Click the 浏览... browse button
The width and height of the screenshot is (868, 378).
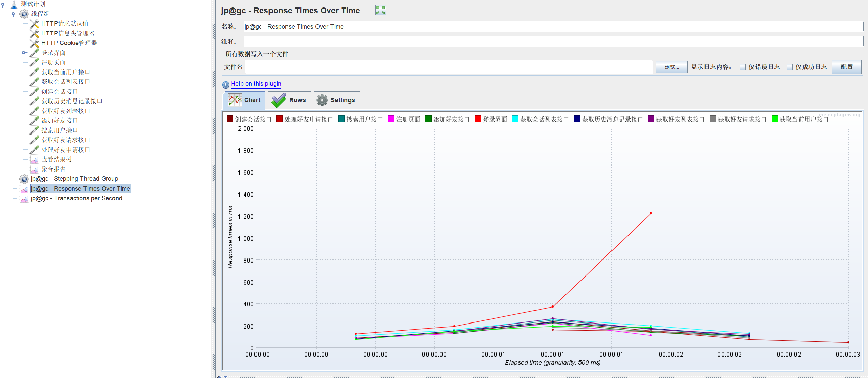point(671,67)
